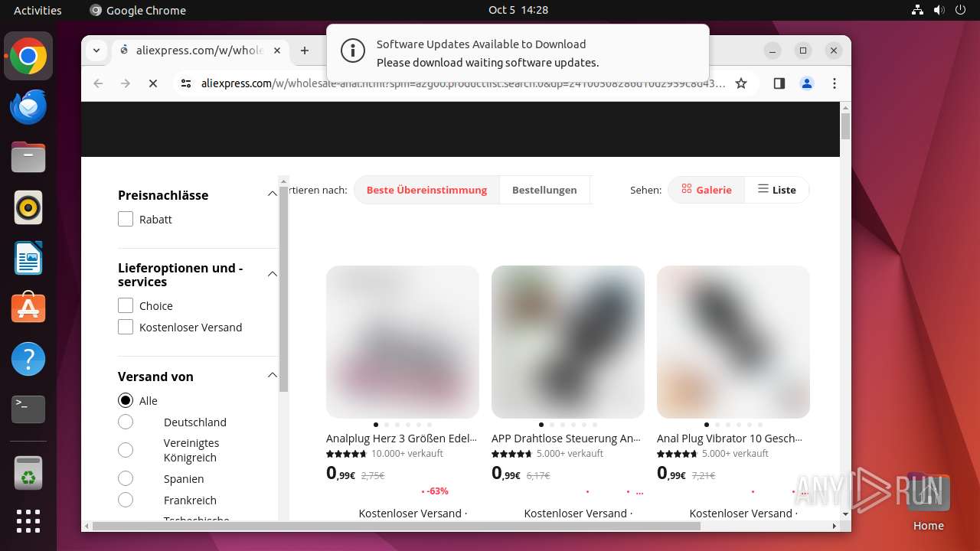Open the clock calendar at Oct 5 14:28

tap(518, 10)
